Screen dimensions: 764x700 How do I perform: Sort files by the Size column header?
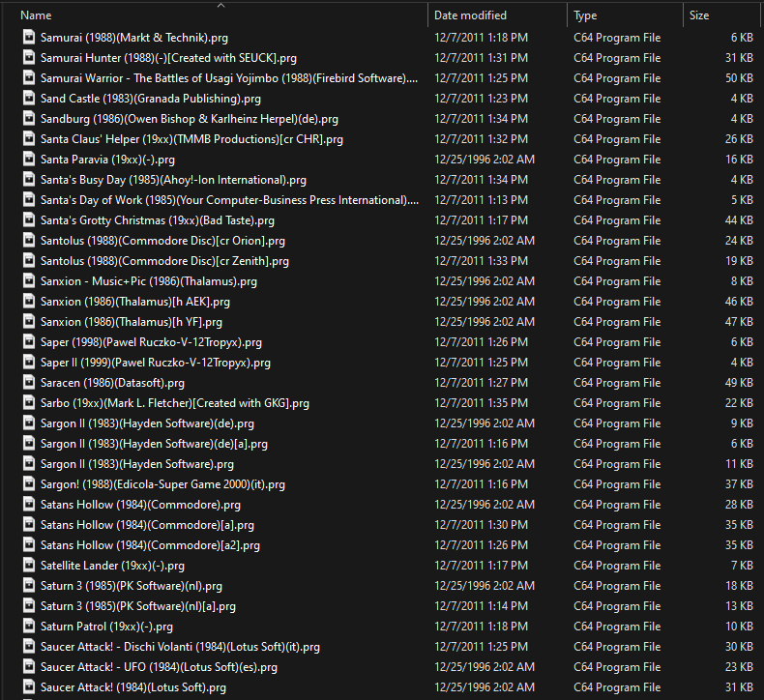698,15
